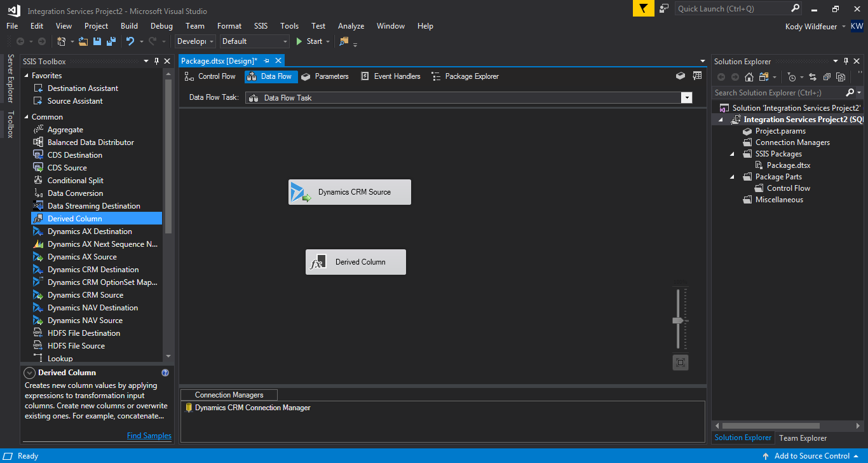Switch to the Event Handlers tab
This screenshot has width=868, height=463.
click(x=390, y=76)
